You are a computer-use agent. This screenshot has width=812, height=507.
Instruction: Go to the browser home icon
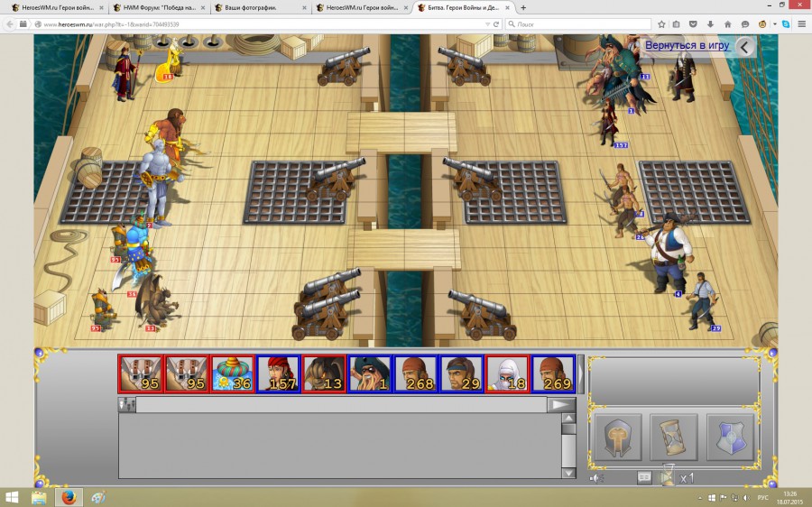(727, 24)
